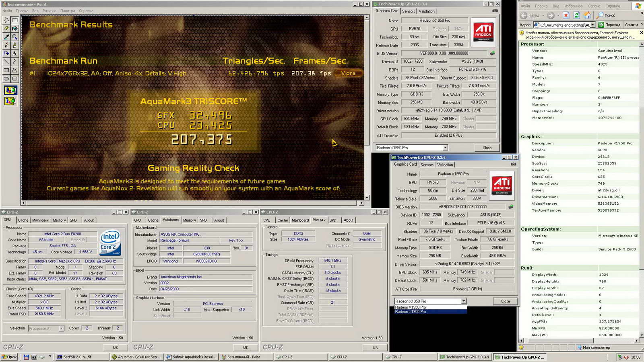The height and width of the screenshot is (362, 644).
Task: Click the Поиск search button in Internet Explorer
Action: (x=606, y=15)
